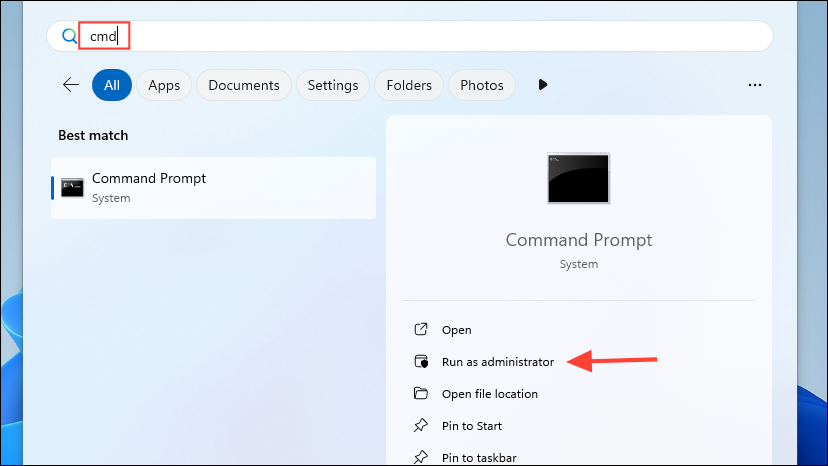The height and width of the screenshot is (466, 828).
Task: Switch to the Documents filter
Action: pyautogui.click(x=243, y=85)
